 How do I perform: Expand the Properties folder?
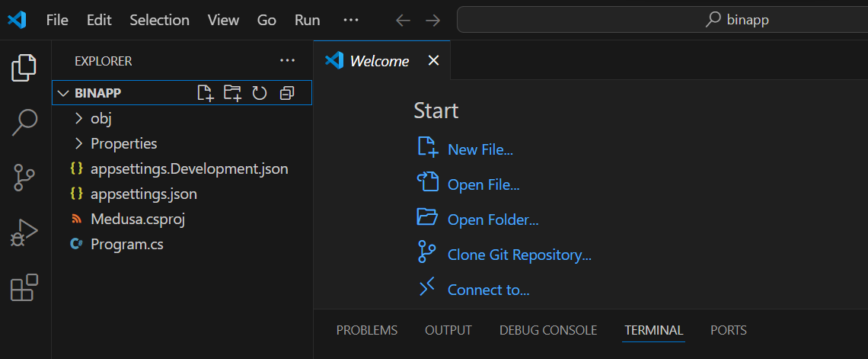[78, 143]
